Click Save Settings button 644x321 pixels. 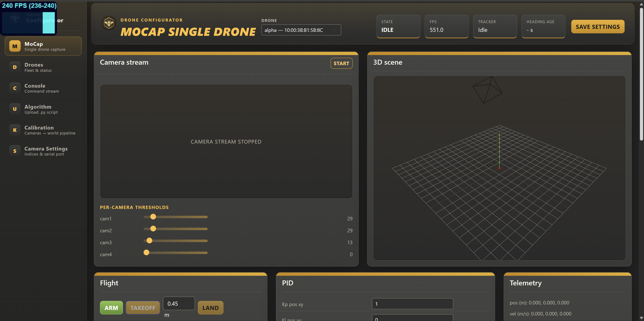pos(598,27)
